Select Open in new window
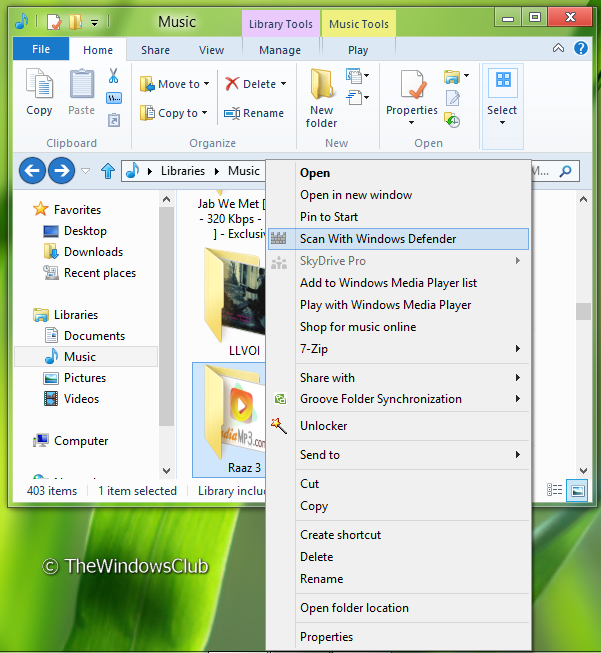601x653 pixels. pos(399,195)
